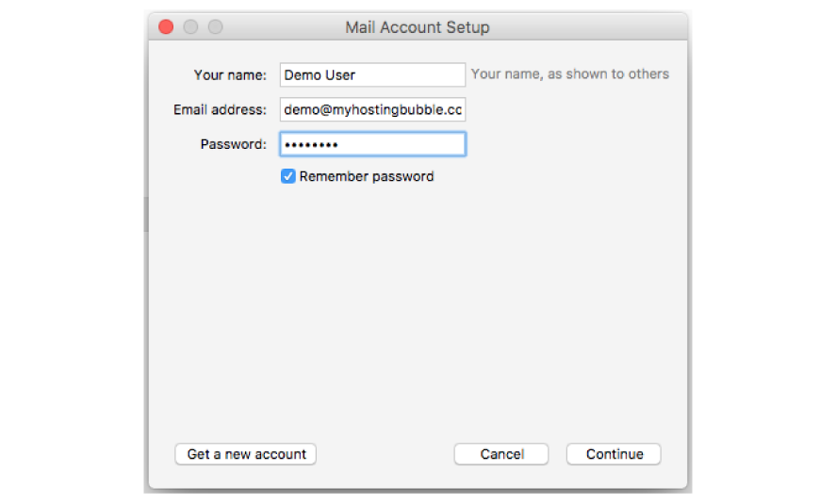Cancel the mail account setup
The width and height of the screenshot is (836, 504).
pos(501,454)
